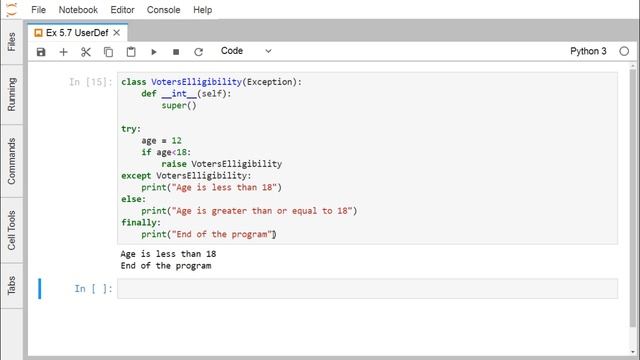Open the Files sidebar panel
This screenshot has height=360, width=640.
click(11, 42)
